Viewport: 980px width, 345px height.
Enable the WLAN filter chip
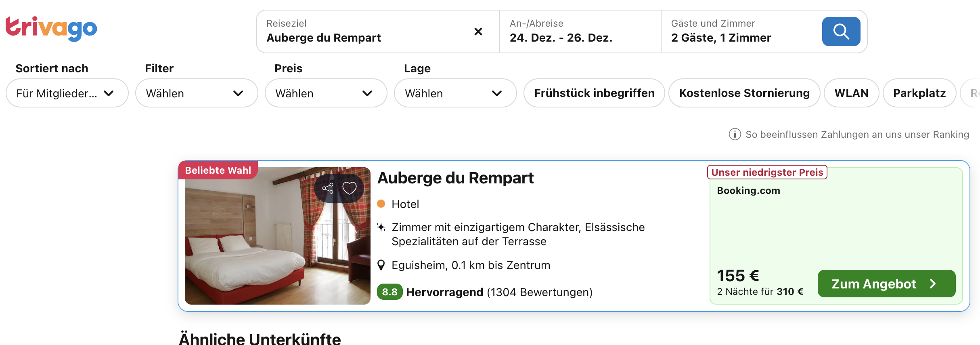tap(851, 93)
